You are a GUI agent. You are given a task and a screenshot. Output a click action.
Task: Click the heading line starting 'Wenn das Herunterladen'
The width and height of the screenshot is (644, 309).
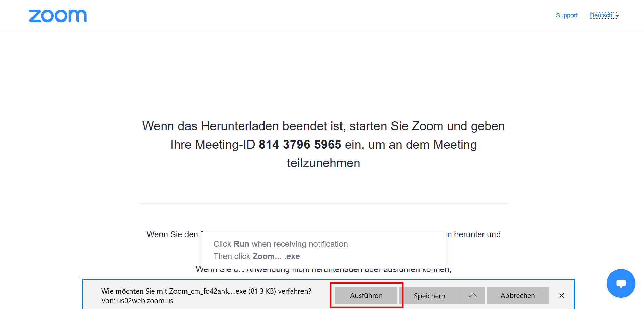point(323,126)
